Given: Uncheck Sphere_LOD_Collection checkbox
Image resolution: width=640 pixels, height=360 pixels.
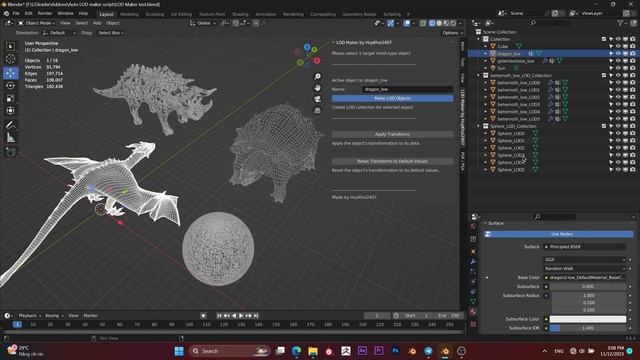Looking at the screenshot, I should click(x=604, y=126).
